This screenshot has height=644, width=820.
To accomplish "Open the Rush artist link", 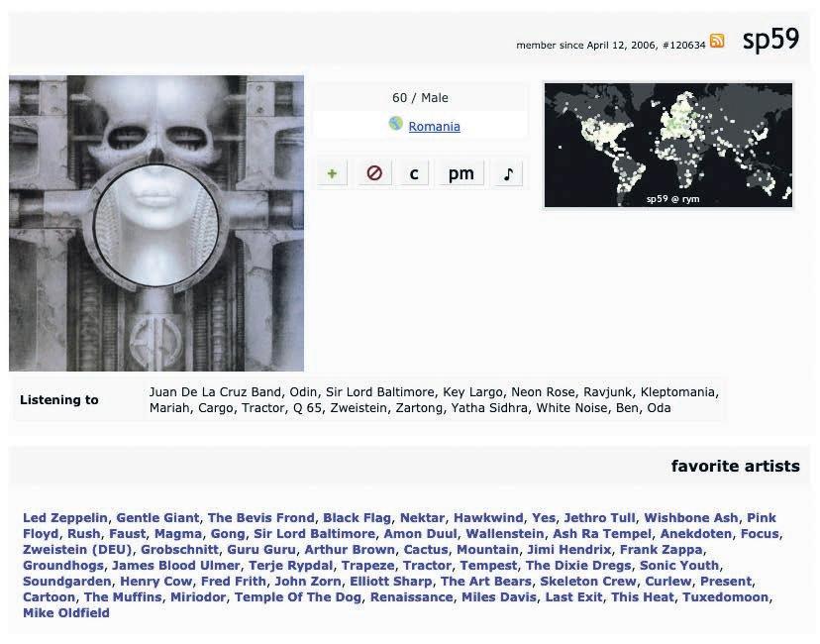I will coord(83,534).
